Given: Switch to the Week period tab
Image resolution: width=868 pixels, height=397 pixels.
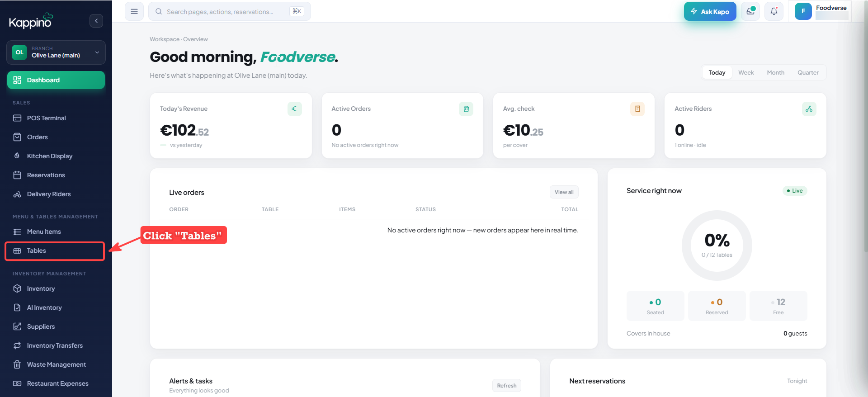Looking at the screenshot, I should 746,72.
